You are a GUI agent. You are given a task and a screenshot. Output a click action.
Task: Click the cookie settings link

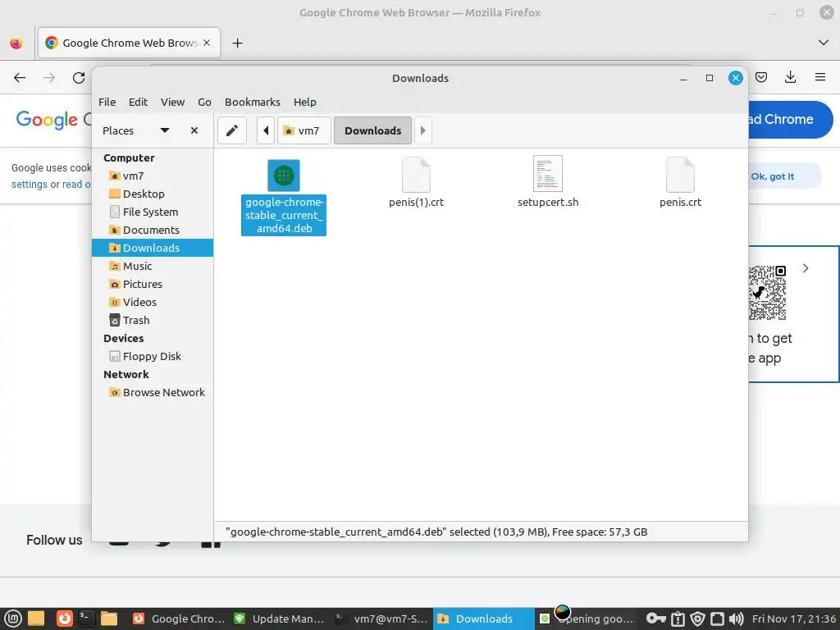click(x=30, y=185)
